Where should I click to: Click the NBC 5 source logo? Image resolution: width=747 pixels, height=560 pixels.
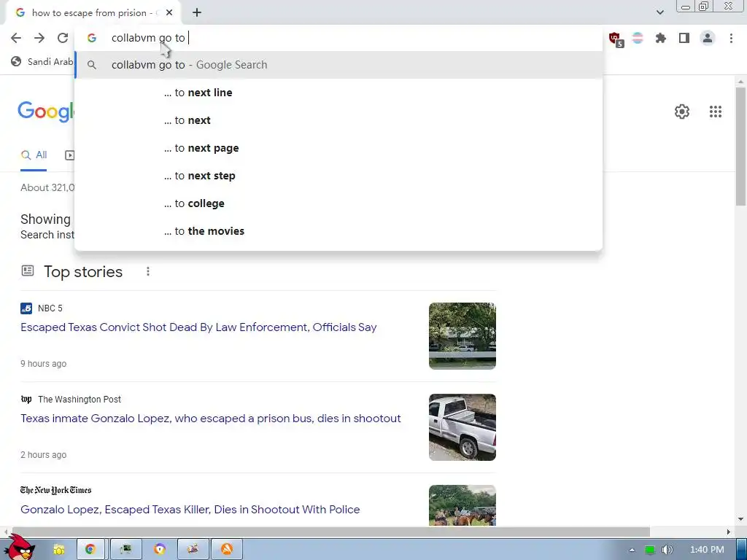26,308
